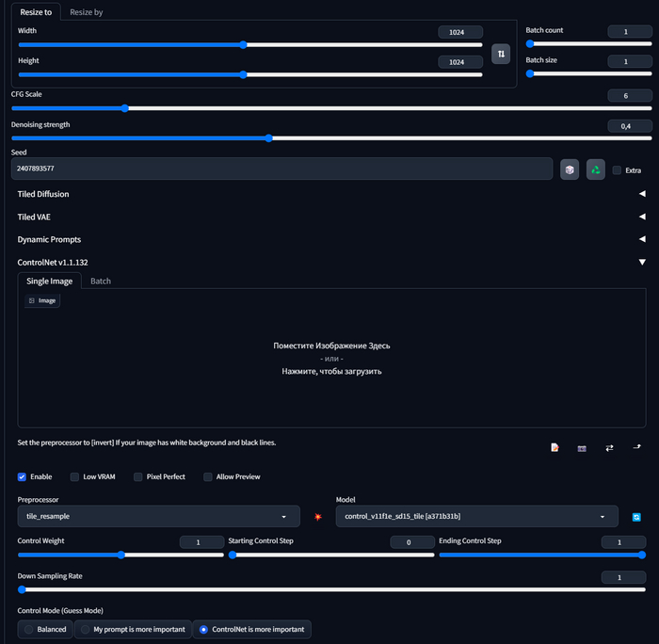
Task: Click the CFG Scale slider track
Action: point(329,108)
